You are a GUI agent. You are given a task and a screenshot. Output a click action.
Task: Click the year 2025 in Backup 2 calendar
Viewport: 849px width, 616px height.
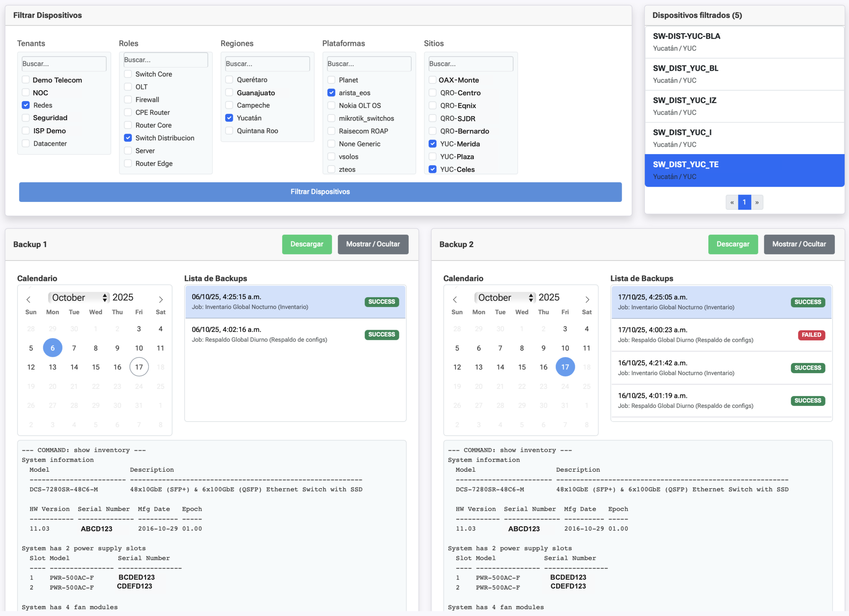[549, 297]
